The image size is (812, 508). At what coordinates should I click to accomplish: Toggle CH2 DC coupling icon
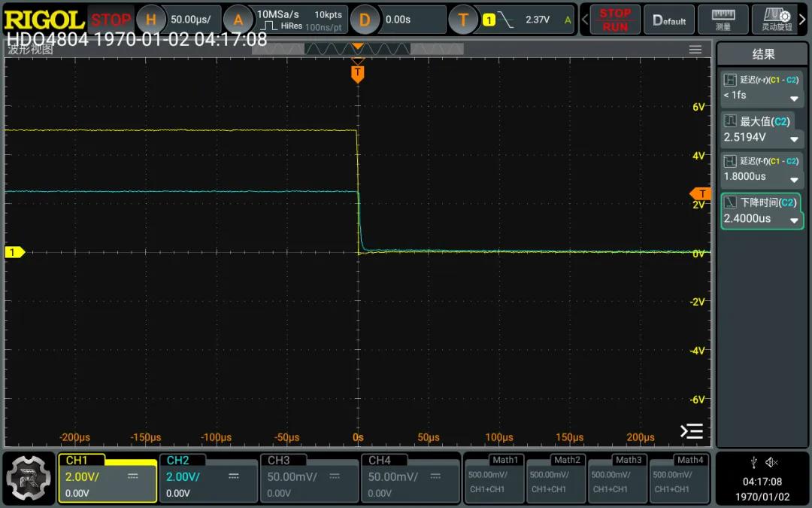[x=234, y=476]
